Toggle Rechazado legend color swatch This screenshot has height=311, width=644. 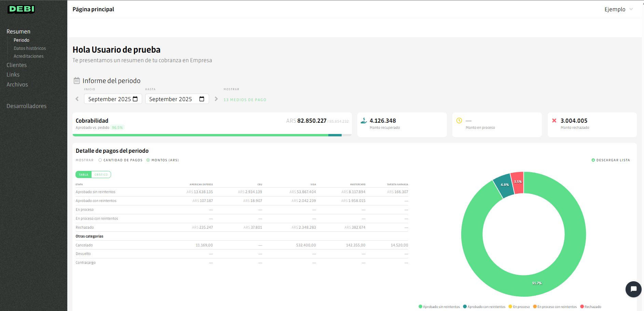(x=582, y=307)
